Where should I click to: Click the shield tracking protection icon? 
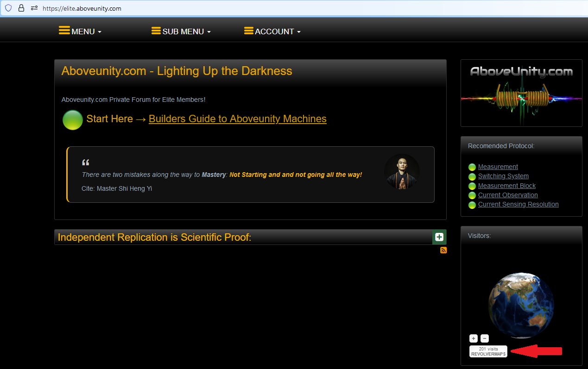[8, 8]
